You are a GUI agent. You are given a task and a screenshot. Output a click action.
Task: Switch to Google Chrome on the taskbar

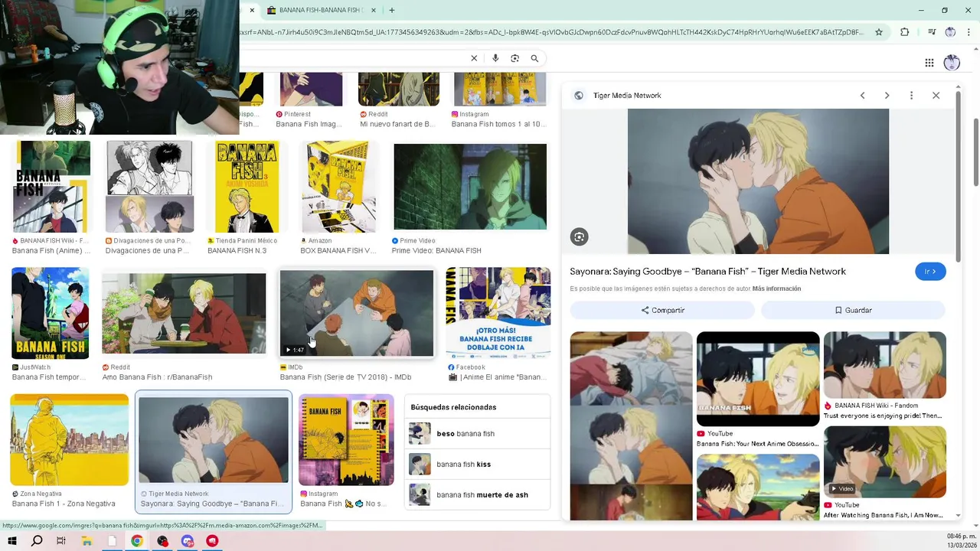coord(137,541)
